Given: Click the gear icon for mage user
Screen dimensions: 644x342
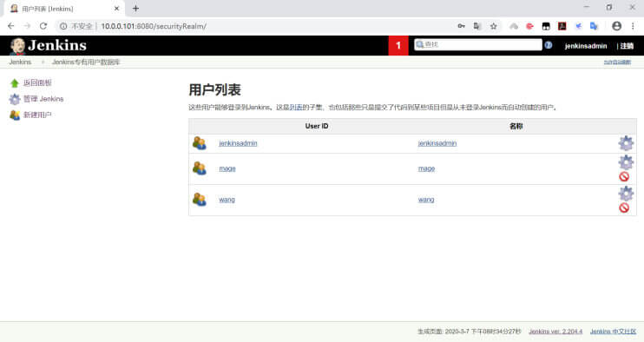Looking at the screenshot, I should [x=626, y=162].
